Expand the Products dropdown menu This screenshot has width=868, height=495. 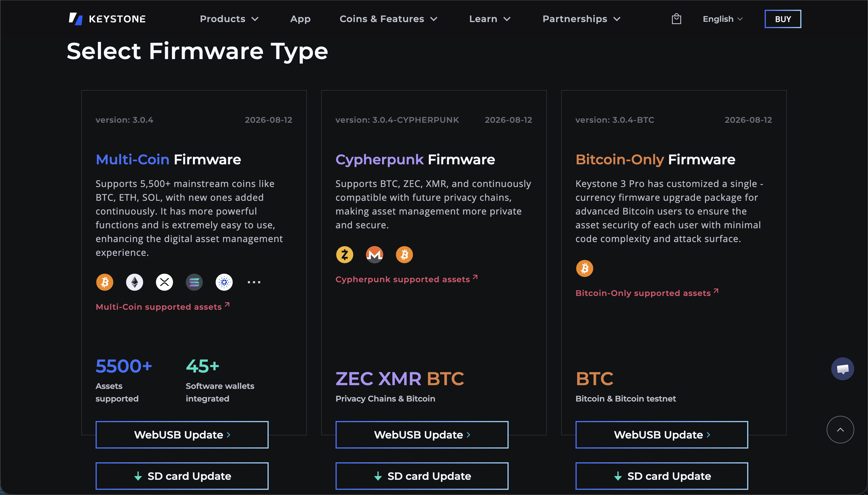pos(229,19)
